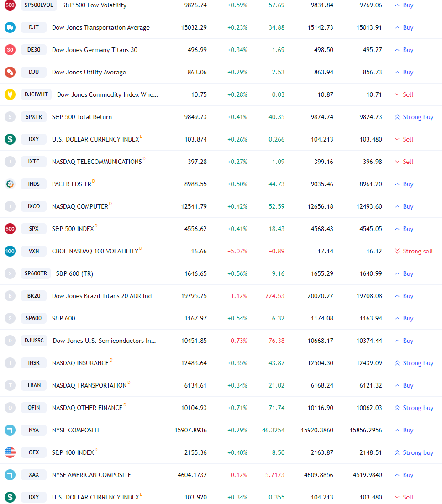442x504 pixels.
Task: Click the OEX US flag logo icon
Action: pyautogui.click(x=10, y=452)
